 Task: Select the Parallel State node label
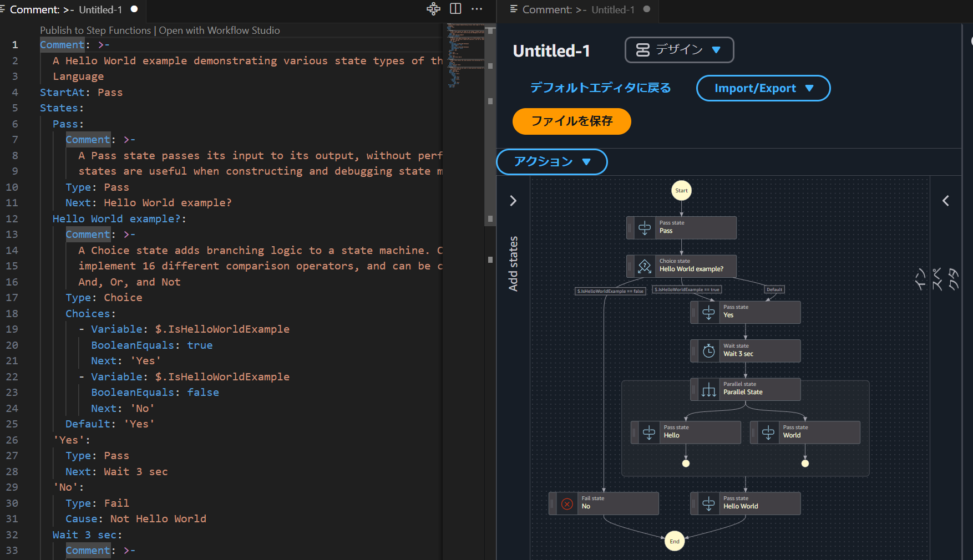[743, 393]
